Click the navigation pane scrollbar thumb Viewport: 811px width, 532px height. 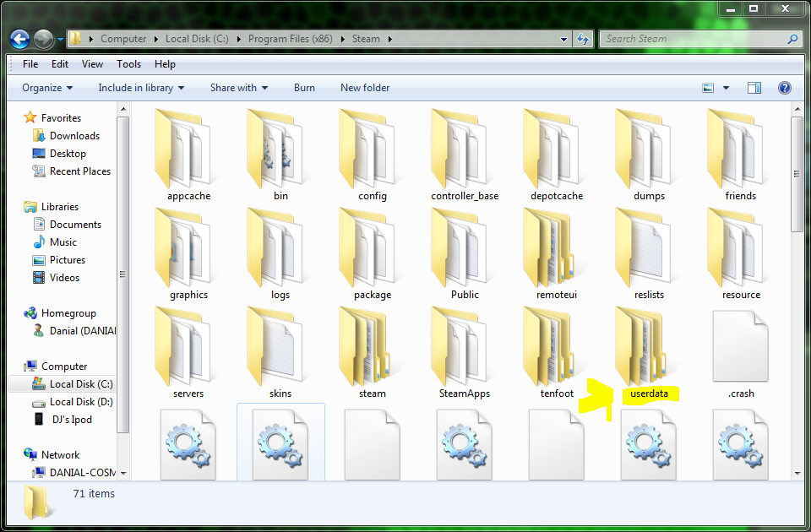122,274
